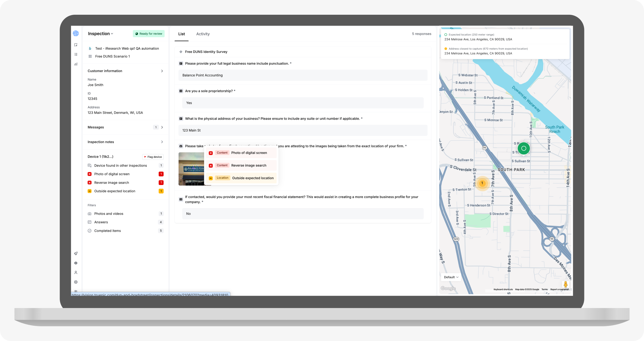Image resolution: width=644 pixels, height=341 pixels.
Task: Select the inspections list icon in sidebar
Action: pos(76,54)
